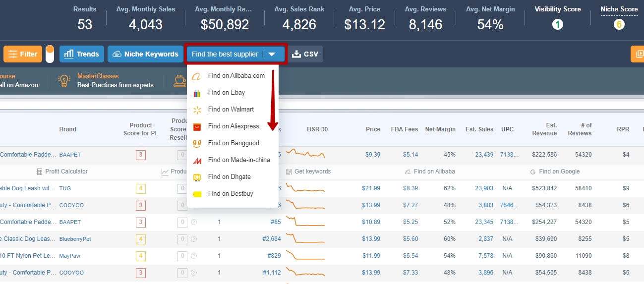Click the 23,903 estimated sales value
The image size is (644, 284).
pos(484,188)
